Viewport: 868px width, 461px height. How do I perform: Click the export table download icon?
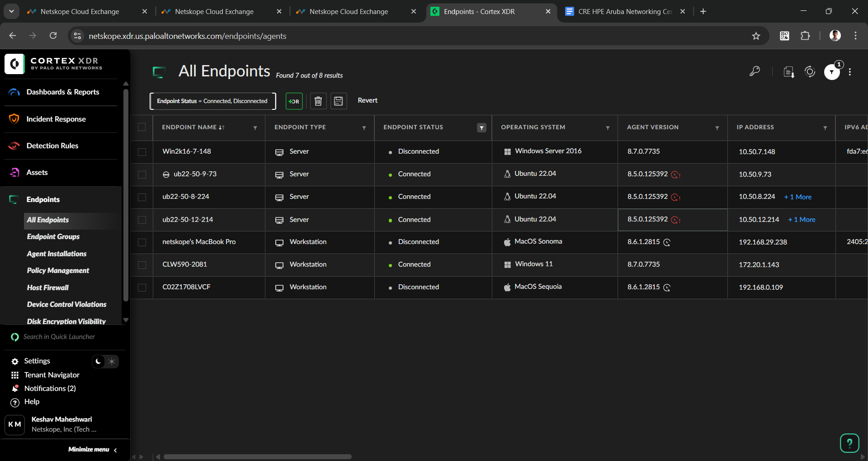[789, 72]
